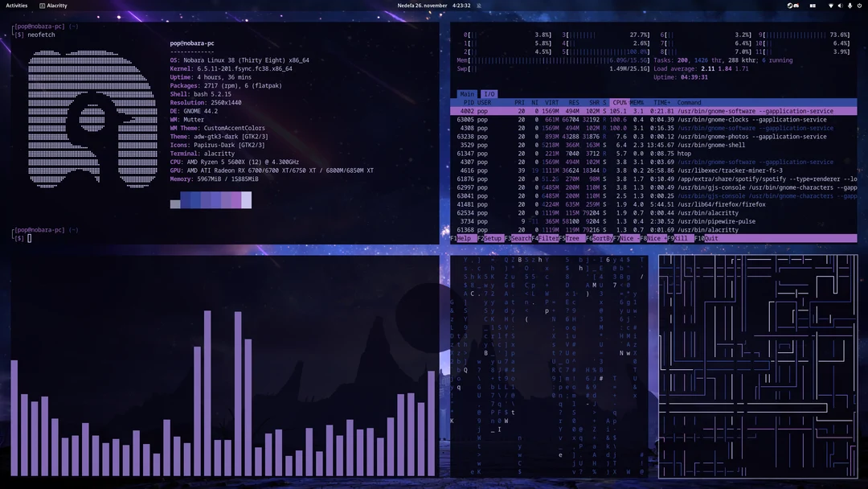This screenshot has width=868, height=489.
Task: Click the keyboard indicator icon in the tray
Action: 813,6
